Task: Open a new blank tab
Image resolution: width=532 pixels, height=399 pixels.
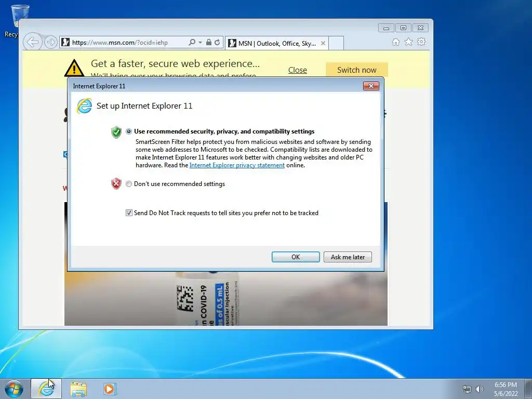Action: coord(336,43)
